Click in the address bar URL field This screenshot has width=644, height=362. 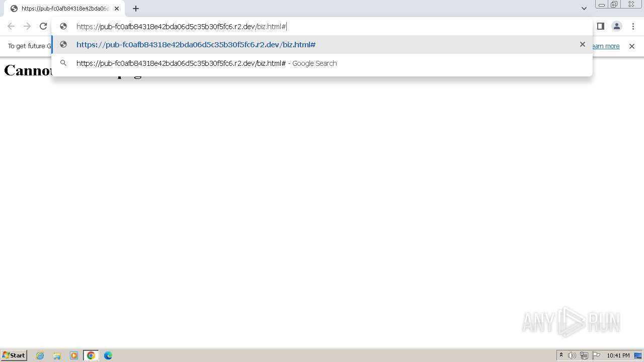pyautogui.click(x=322, y=27)
